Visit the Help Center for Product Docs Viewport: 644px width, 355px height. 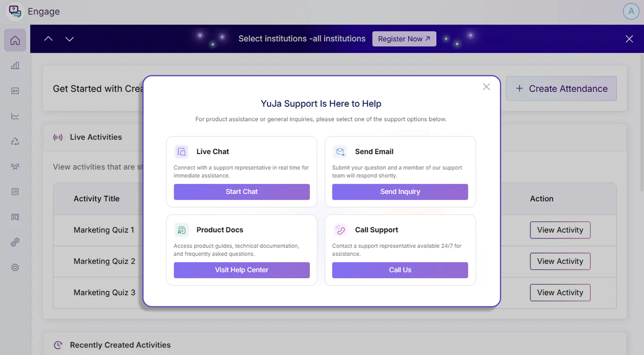(x=241, y=270)
